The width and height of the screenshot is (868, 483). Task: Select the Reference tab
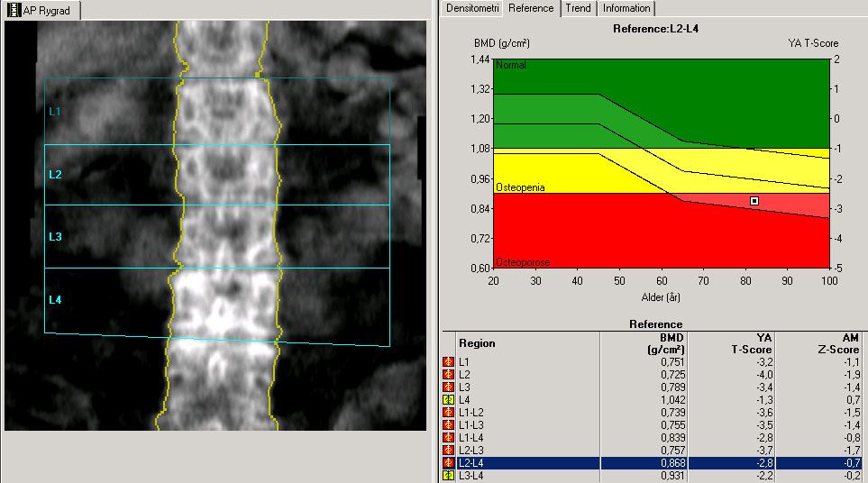(531, 8)
